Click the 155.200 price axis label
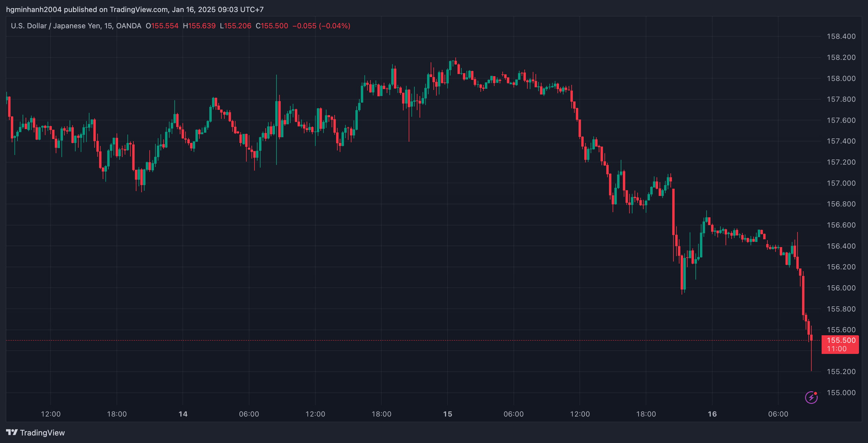 [841, 372]
